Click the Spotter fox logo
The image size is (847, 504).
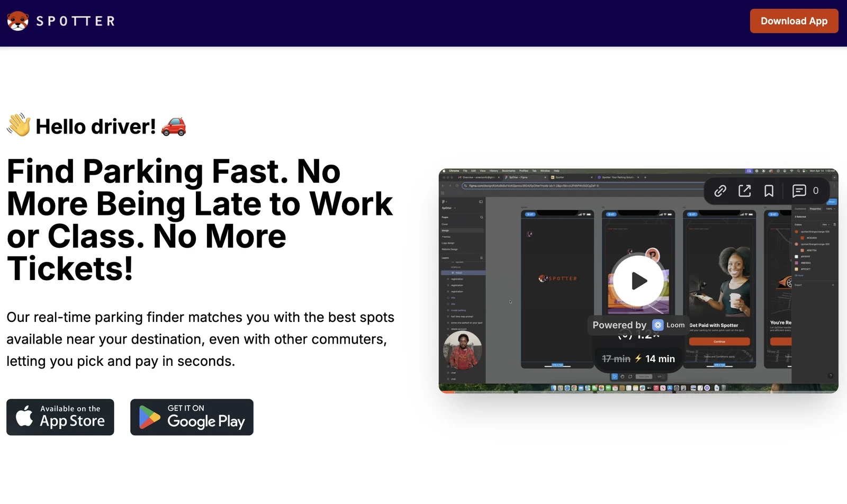point(18,21)
